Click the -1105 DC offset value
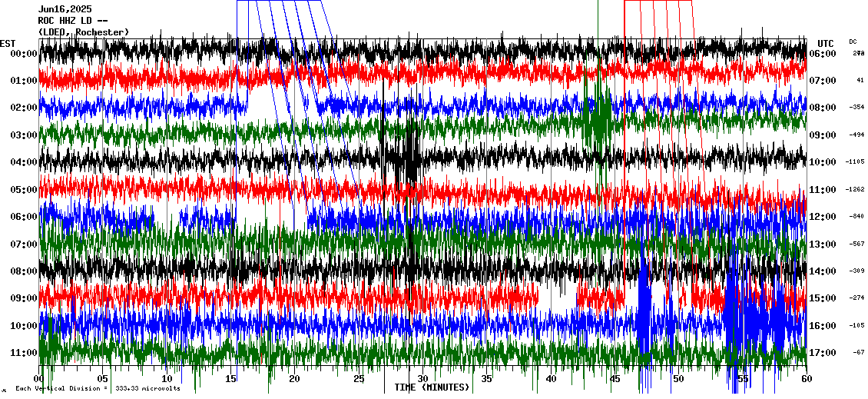This screenshot has width=868, height=399. point(855,162)
